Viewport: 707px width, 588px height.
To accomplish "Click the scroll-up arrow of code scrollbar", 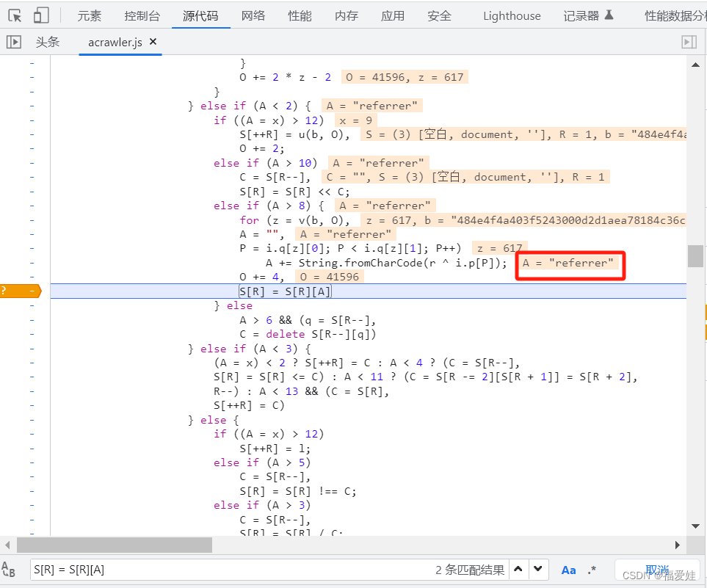I will (x=696, y=65).
